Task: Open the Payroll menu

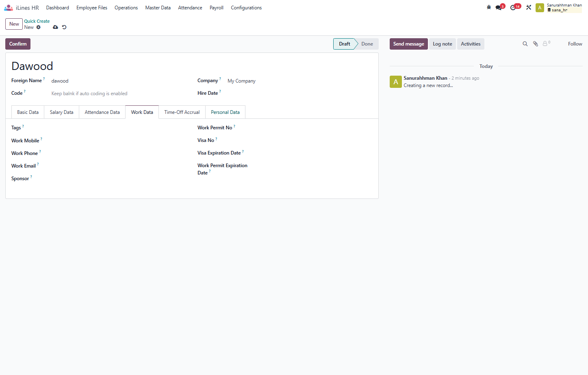Action: tap(217, 8)
